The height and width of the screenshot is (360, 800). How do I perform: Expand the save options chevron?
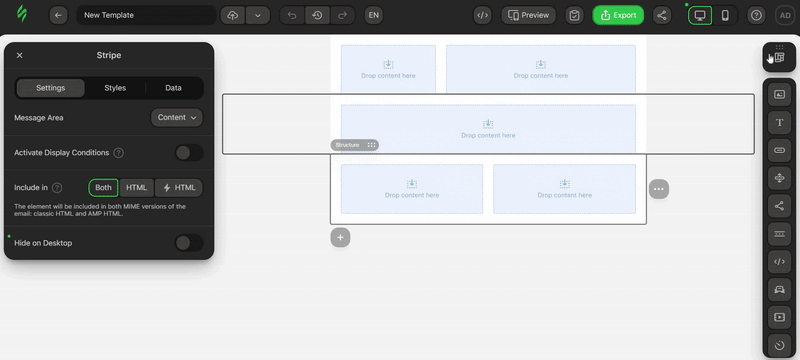[258, 15]
